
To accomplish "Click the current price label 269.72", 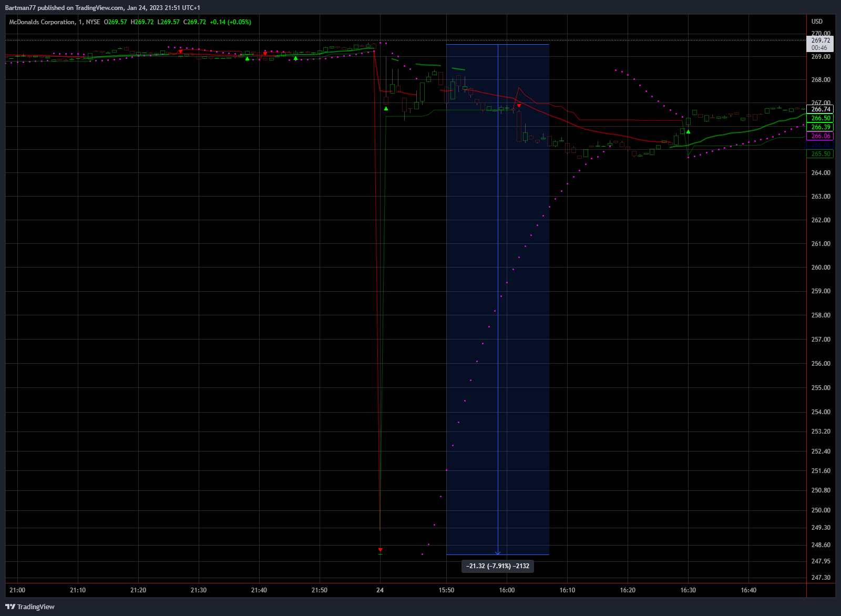I will pos(821,40).
